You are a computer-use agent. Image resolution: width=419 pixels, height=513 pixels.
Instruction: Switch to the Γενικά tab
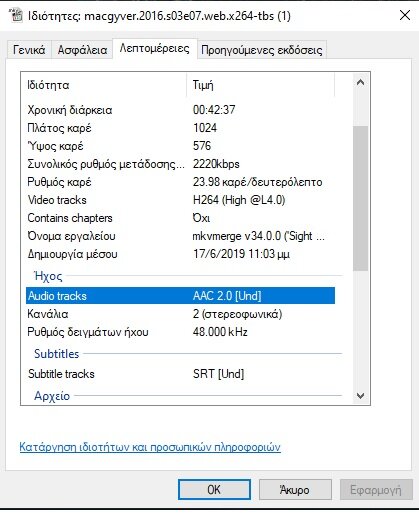click(x=29, y=50)
